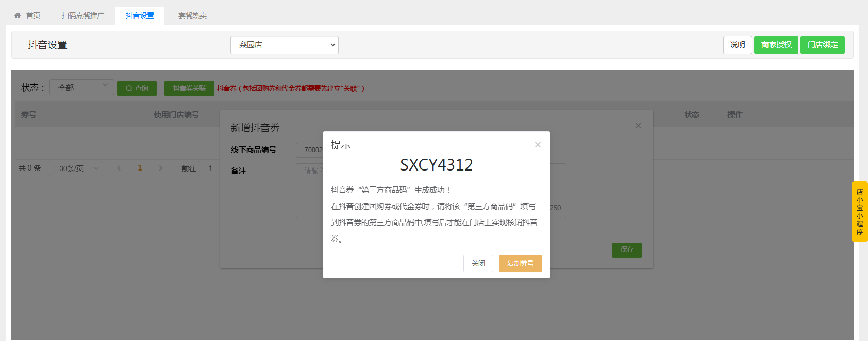Click the 前往 page number input

pyautogui.click(x=209, y=168)
